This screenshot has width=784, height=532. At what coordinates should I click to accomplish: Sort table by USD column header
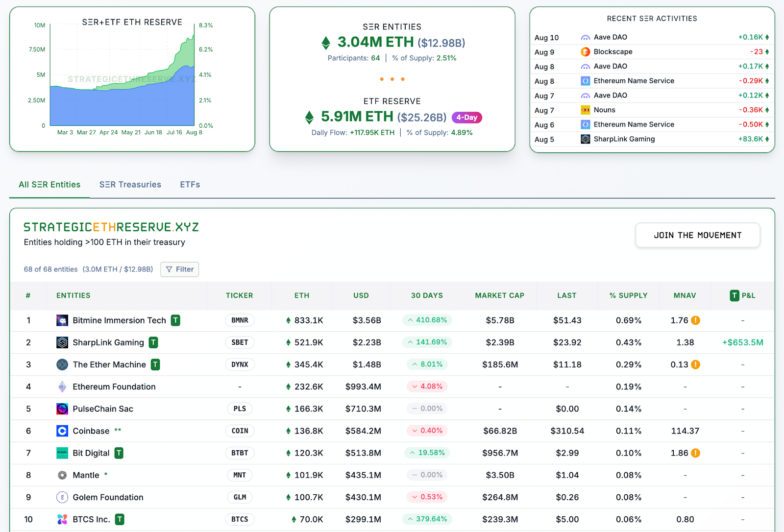[361, 295]
